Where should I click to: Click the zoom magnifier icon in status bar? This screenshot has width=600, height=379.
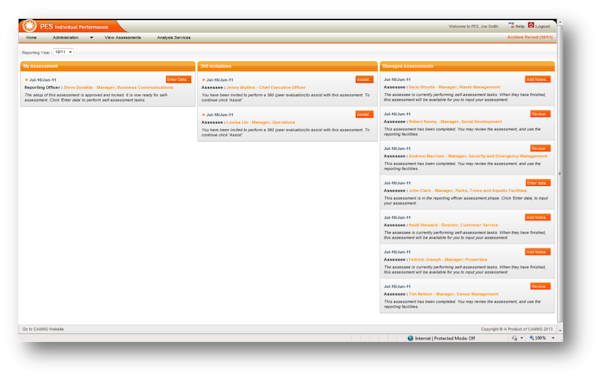532,338
